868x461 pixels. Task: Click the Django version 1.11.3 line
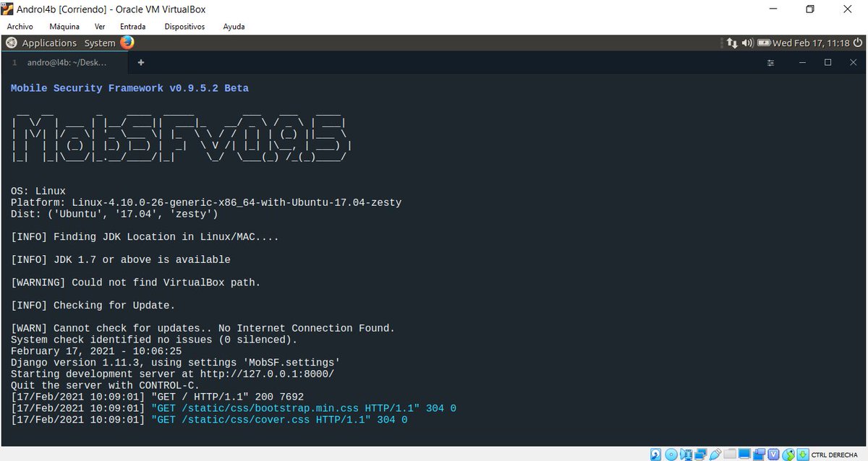[175, 363]
